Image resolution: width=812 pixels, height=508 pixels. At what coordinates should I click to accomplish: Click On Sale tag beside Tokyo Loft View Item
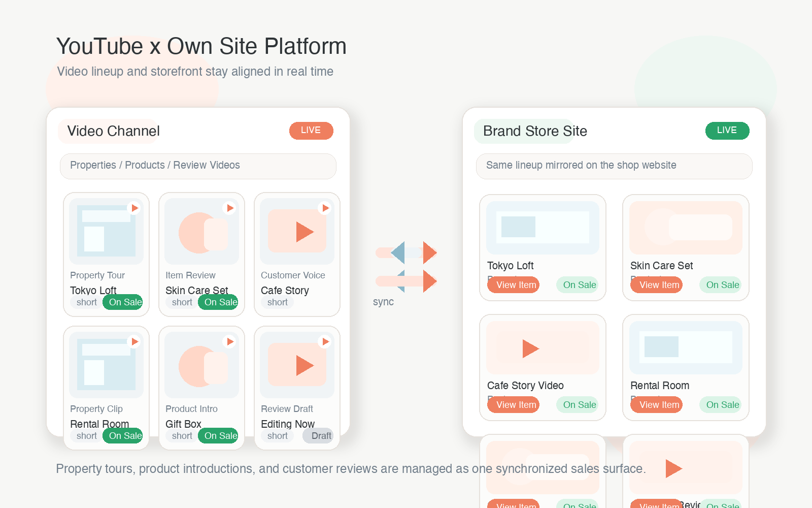578,285
